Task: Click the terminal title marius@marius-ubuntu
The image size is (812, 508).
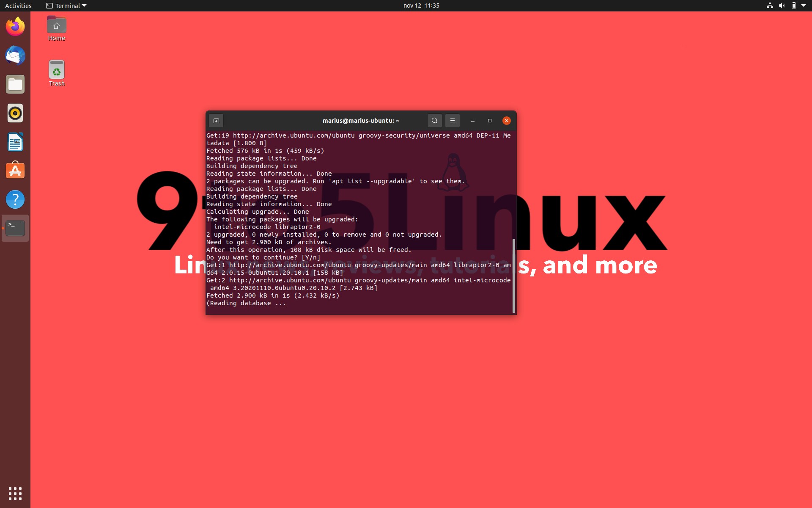Action: coord(361,121)
